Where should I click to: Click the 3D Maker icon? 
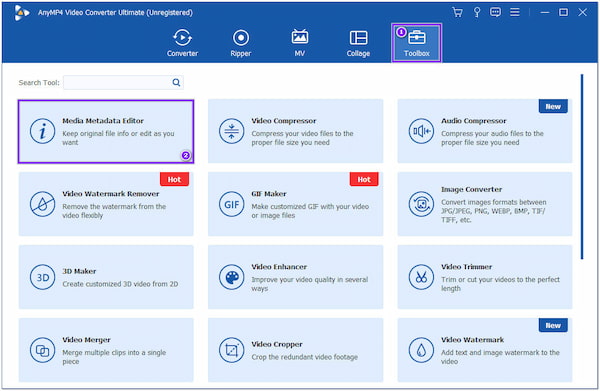(42, 277)
